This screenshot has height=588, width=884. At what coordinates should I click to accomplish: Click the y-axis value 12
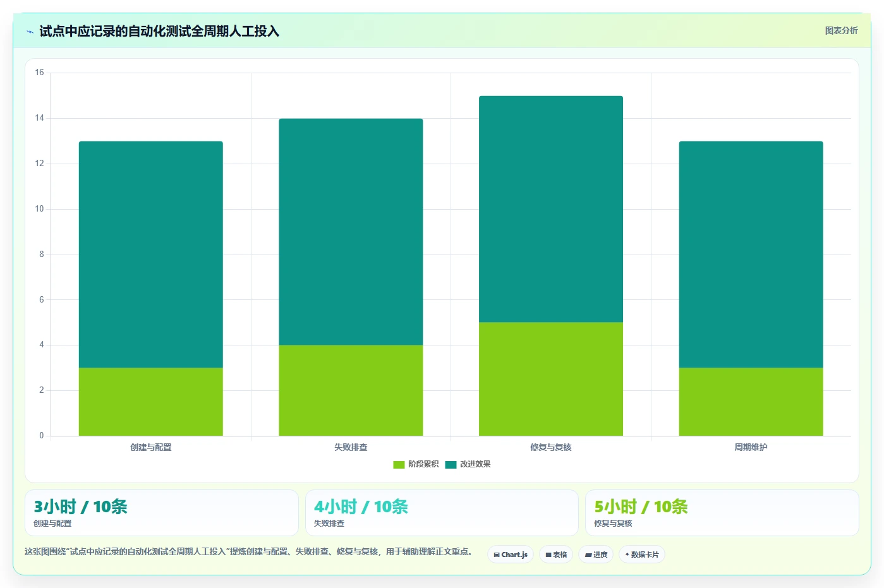click(39, 164)
